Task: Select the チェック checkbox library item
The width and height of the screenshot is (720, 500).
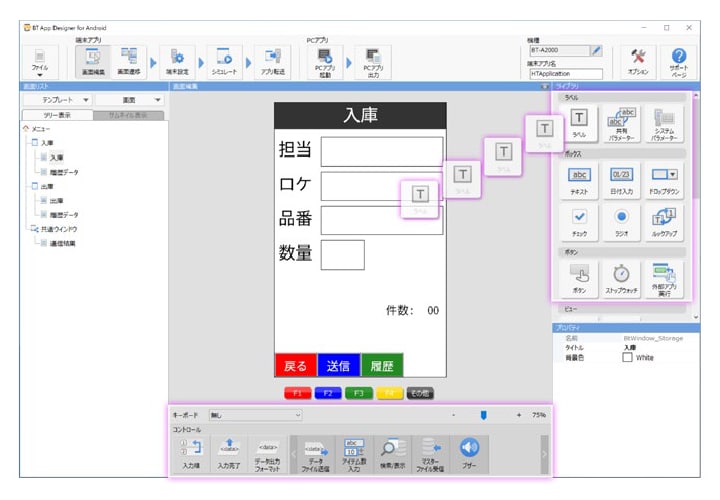Action: coord(579,221)
